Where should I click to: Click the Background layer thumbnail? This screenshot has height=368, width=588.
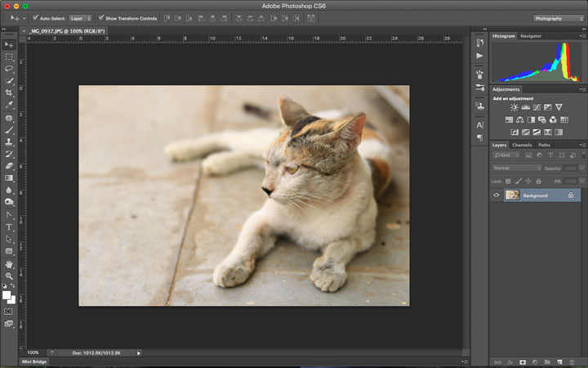pos(512,195)
